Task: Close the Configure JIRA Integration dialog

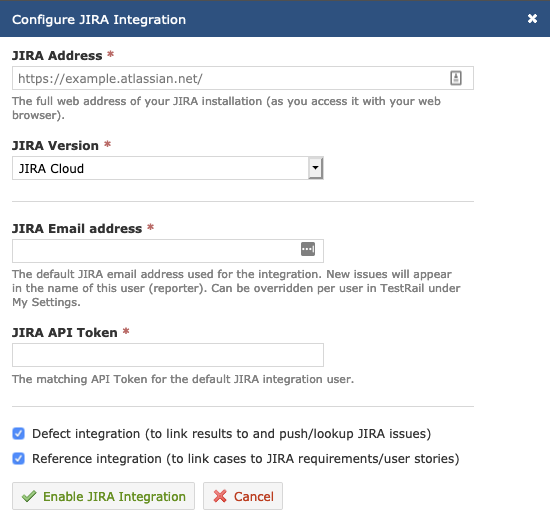Action: [x=532, y=19]
